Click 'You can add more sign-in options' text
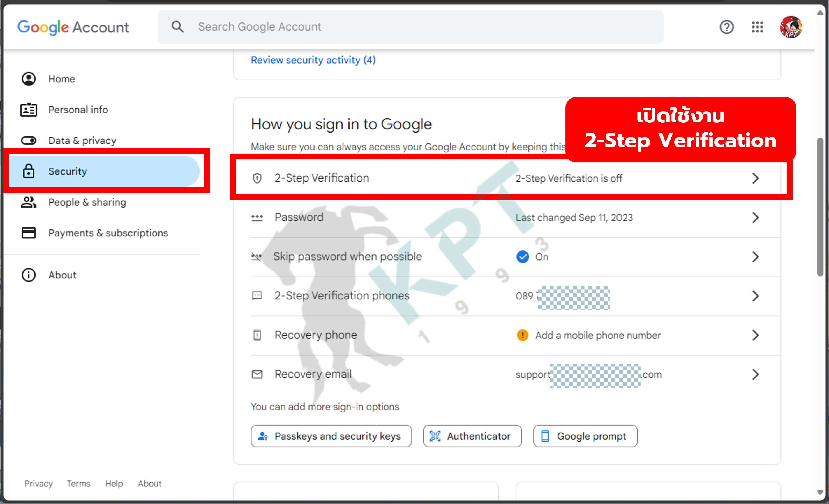Image resolution: width=829 pixels, height=504 pixels. click(325, 407)
